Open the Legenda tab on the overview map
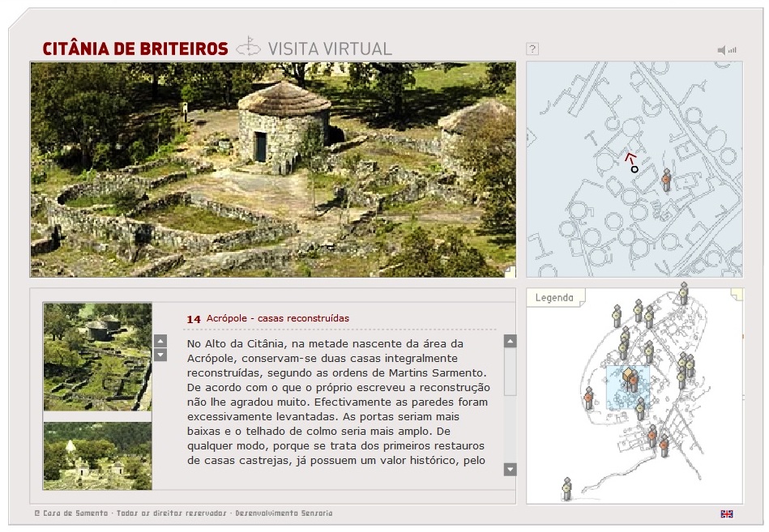 coord(554,298)
